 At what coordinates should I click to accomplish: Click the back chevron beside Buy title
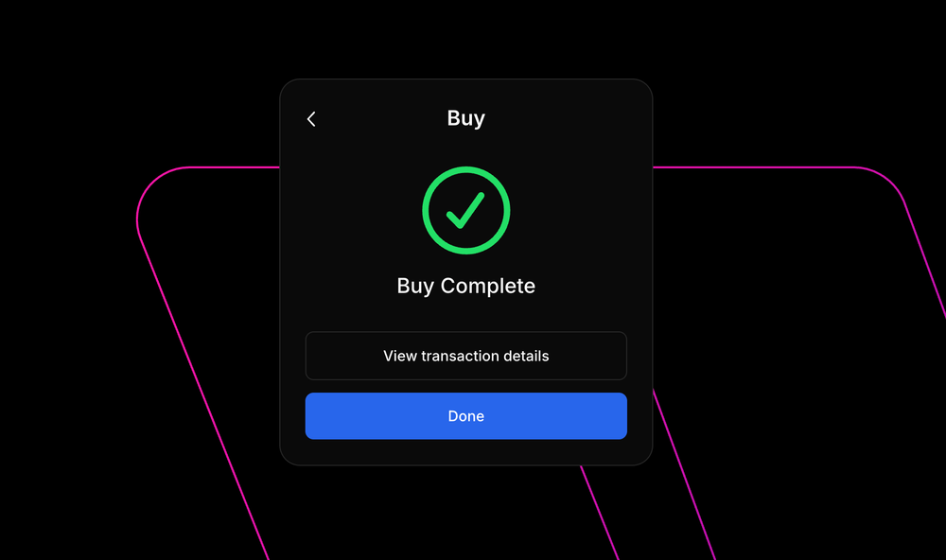pos(311,119)
